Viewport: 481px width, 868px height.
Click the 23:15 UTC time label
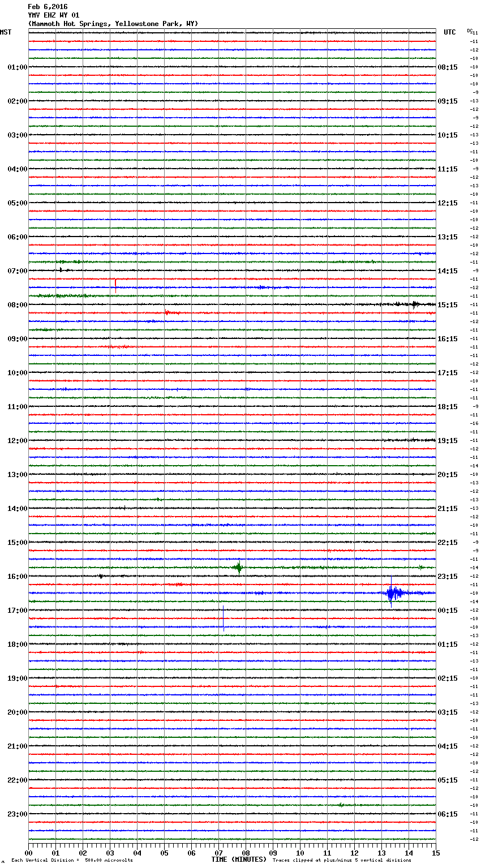(x=448, y=577)
